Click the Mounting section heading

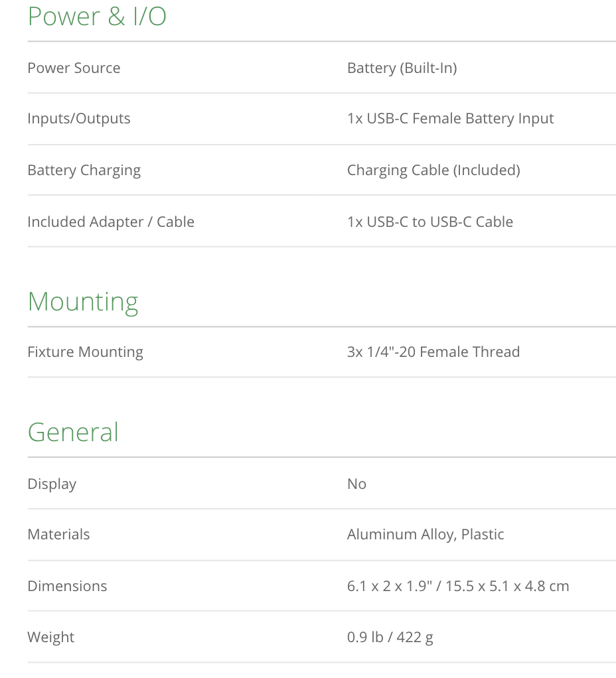83,301
